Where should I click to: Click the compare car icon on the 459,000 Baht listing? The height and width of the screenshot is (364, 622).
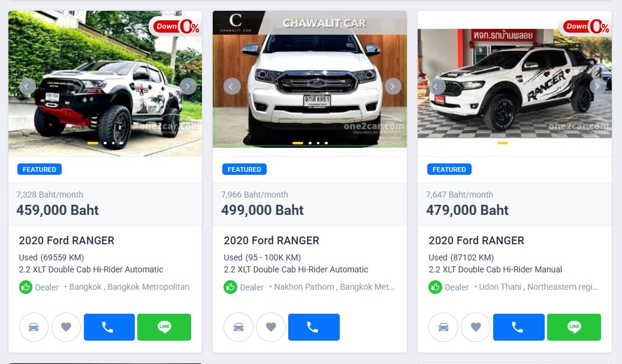[34, 327]
